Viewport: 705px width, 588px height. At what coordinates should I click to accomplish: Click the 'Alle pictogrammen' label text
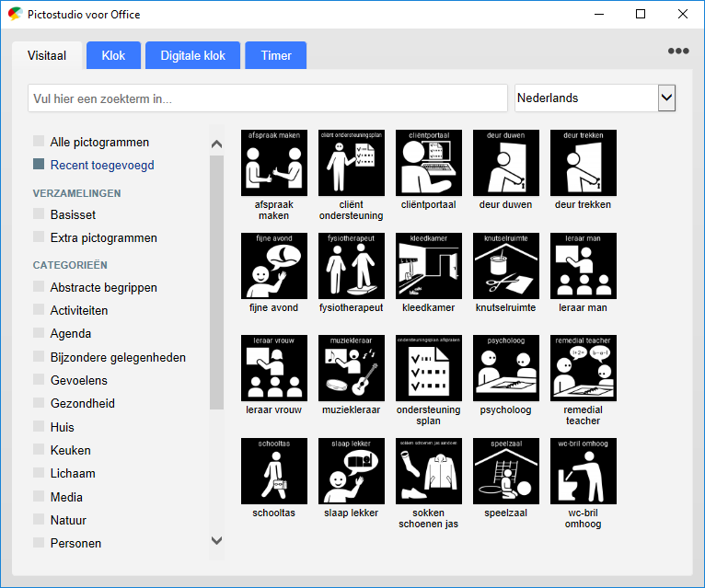pyautogui.click(x=99, y=142)
